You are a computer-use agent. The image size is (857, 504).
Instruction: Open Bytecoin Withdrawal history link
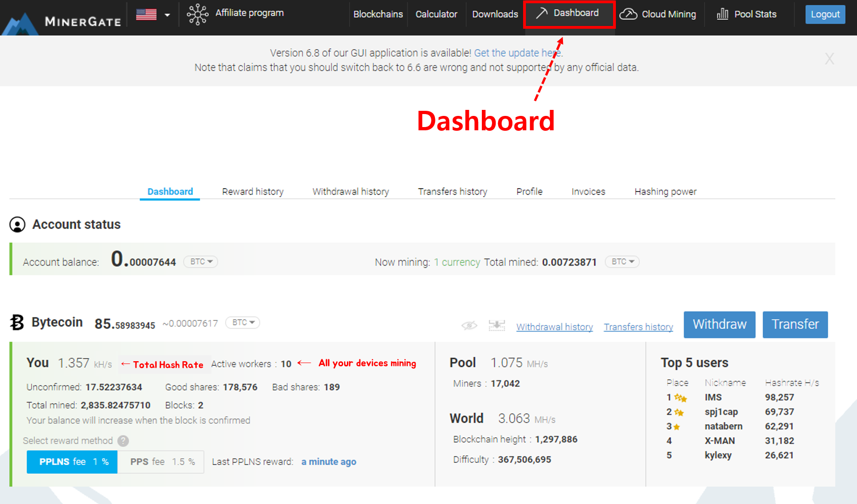tap(555, 327)
